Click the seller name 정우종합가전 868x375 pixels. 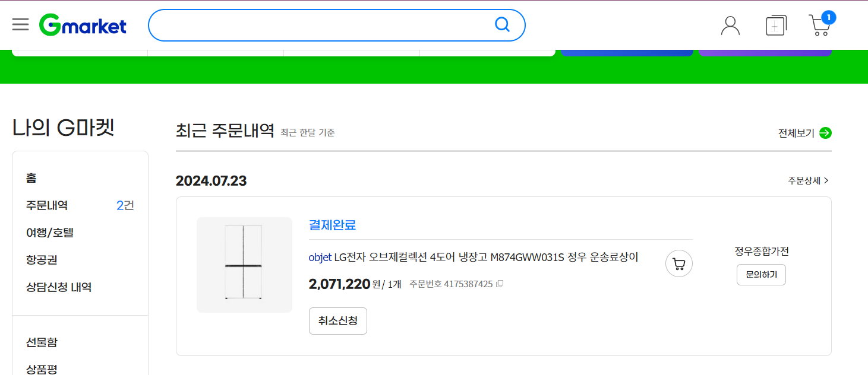[762, 252]
